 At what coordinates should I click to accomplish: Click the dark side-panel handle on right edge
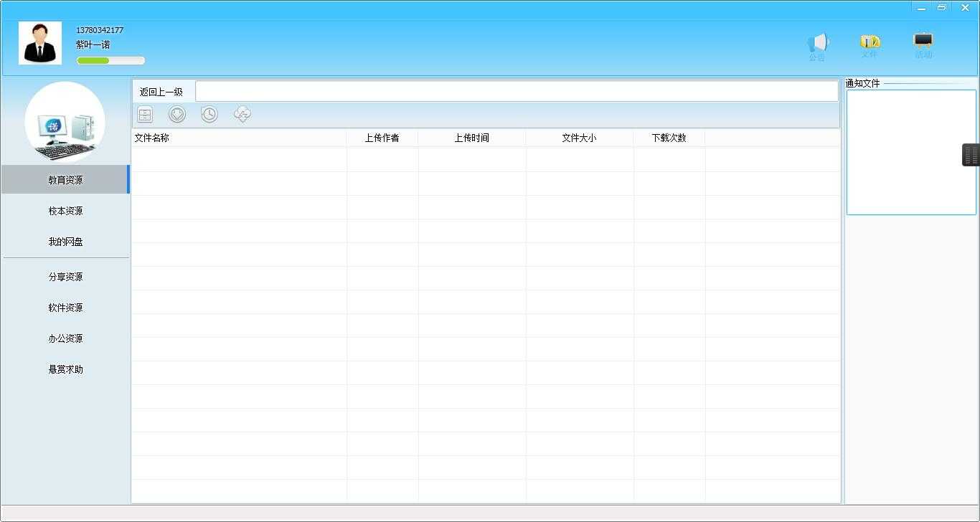(971, 155)
